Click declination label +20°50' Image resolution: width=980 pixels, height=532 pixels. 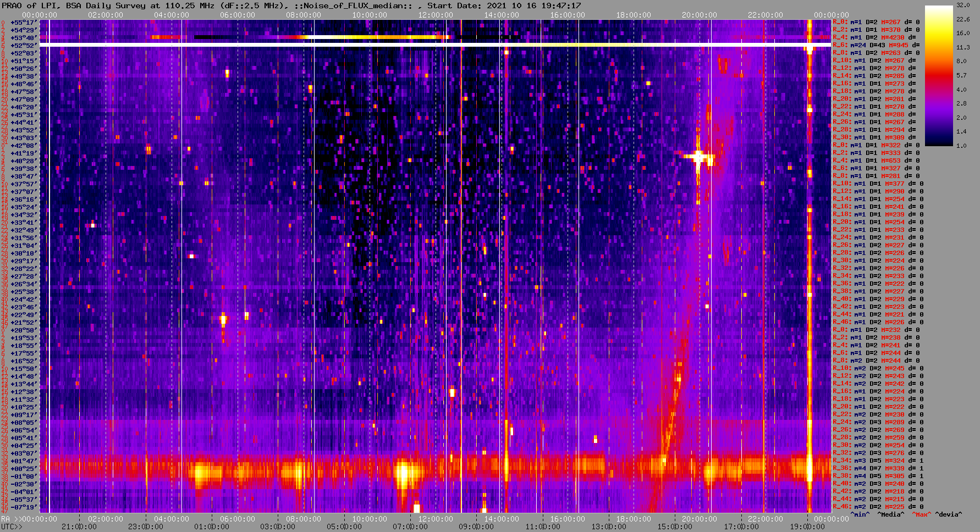[x=24, y=330]
